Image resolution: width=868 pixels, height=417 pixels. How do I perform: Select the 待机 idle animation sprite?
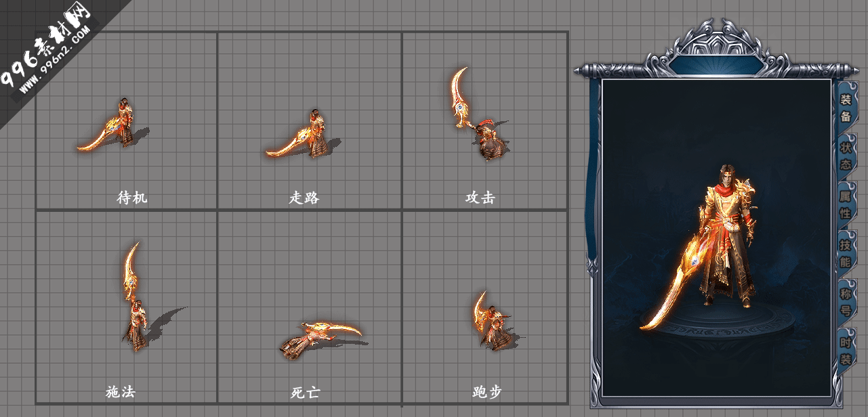pyautogui.click(x=113, y=125)
